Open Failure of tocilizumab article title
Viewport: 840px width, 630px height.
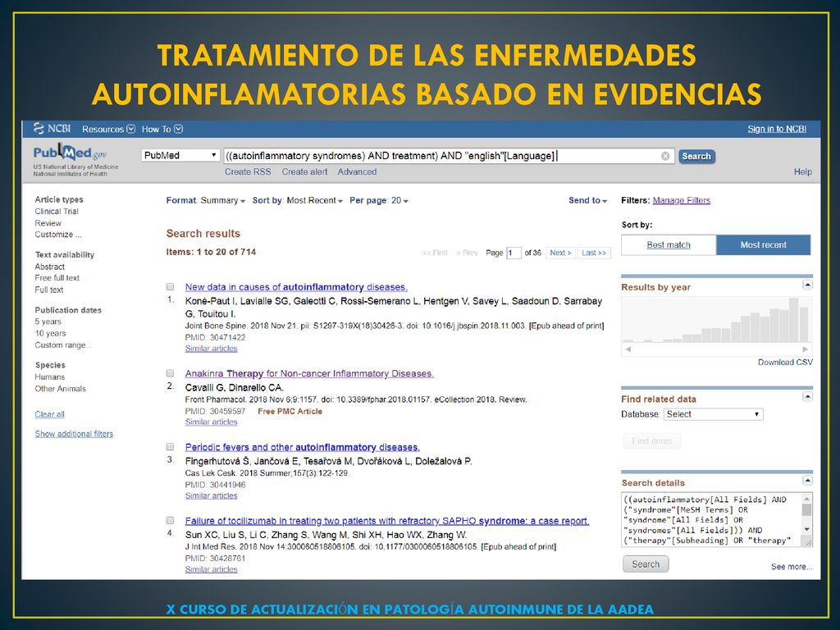point(387,521)
